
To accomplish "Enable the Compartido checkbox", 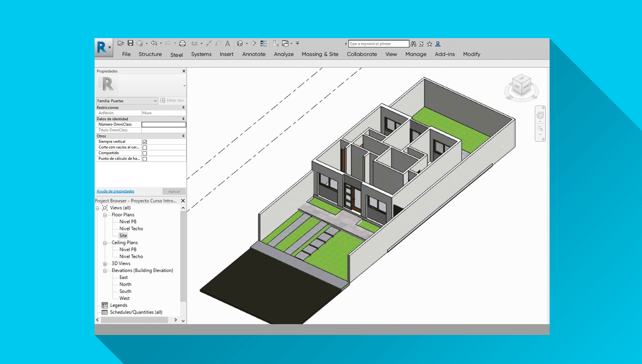I will 144,153.
